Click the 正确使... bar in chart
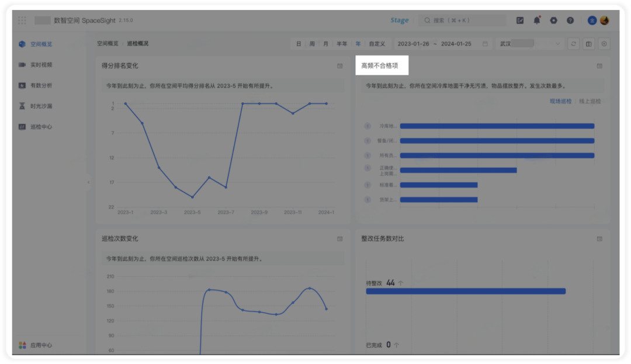This screenshot has width=631, height=364. coord(459,171)
